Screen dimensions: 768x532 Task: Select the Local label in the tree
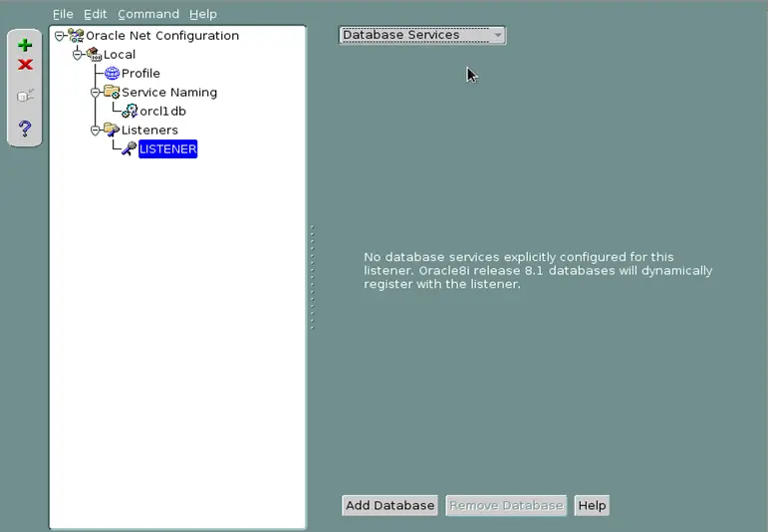(119, 55)
